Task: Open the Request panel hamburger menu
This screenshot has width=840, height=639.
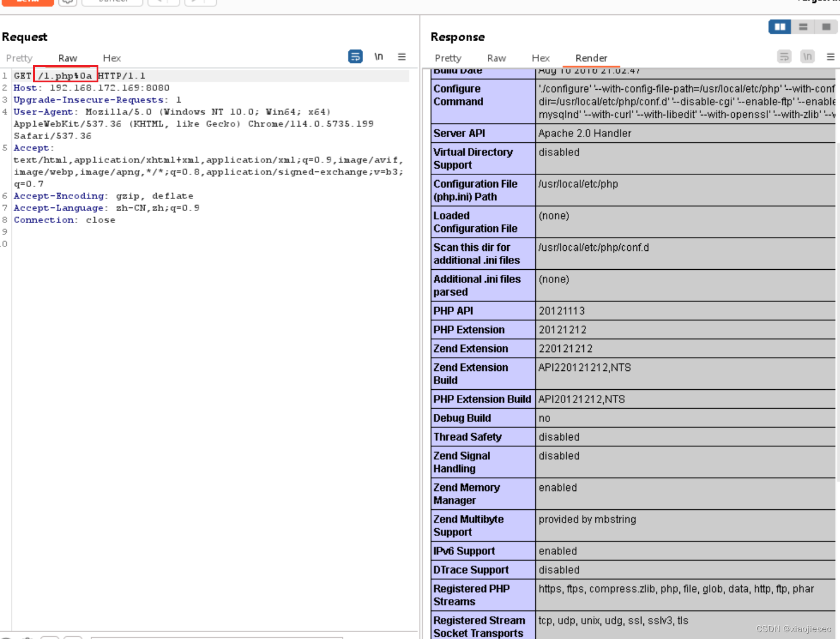Action: pos(402,57)
